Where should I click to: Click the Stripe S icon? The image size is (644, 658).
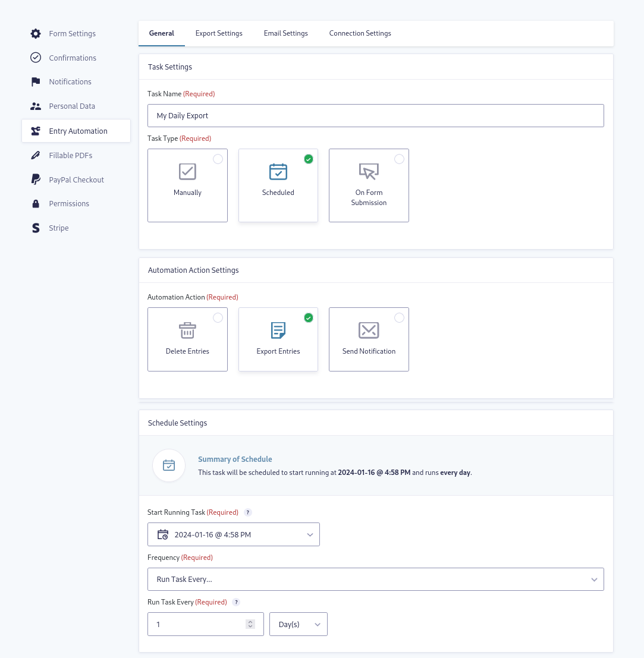(x=36, y=228)
